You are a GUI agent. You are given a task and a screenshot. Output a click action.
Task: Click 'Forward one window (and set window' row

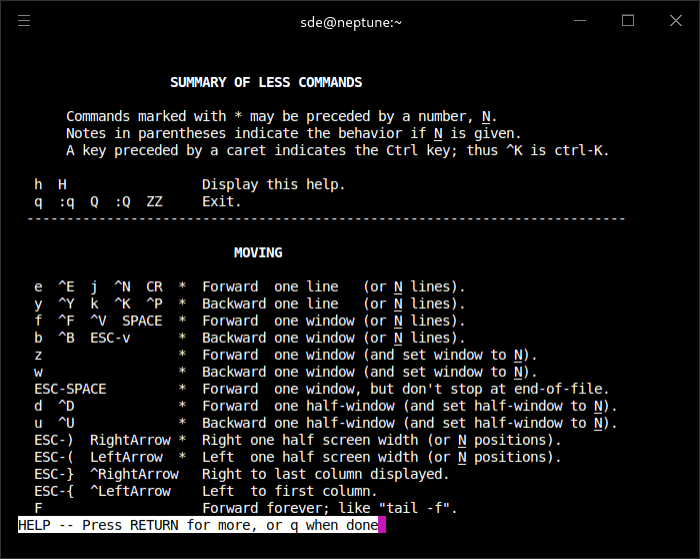[x=286, y=355]
